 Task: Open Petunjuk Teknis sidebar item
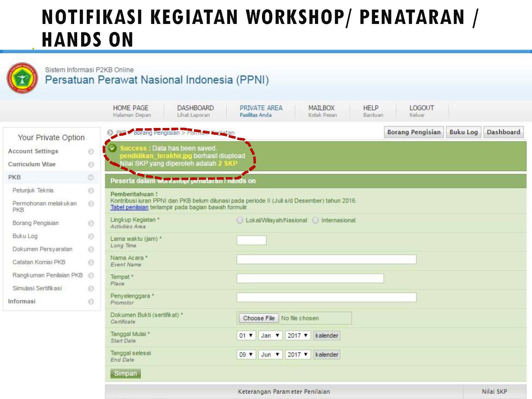pos(33,191)
